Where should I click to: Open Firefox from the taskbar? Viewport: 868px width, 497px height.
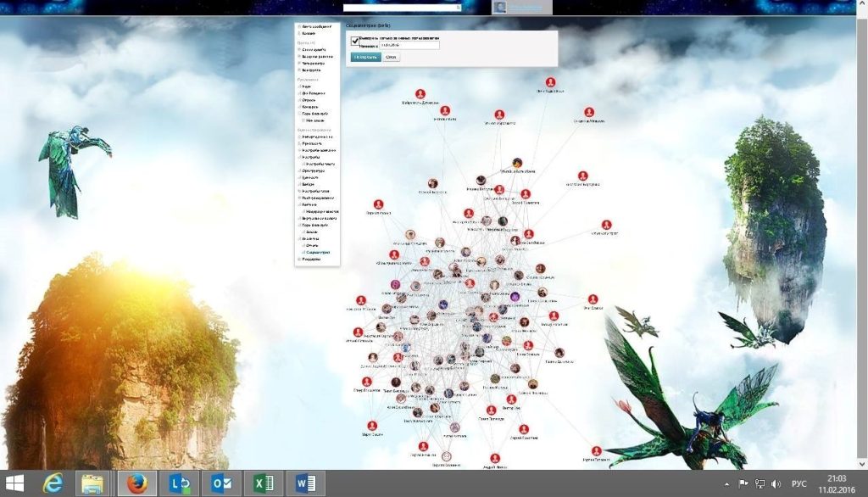click(136, 483)
